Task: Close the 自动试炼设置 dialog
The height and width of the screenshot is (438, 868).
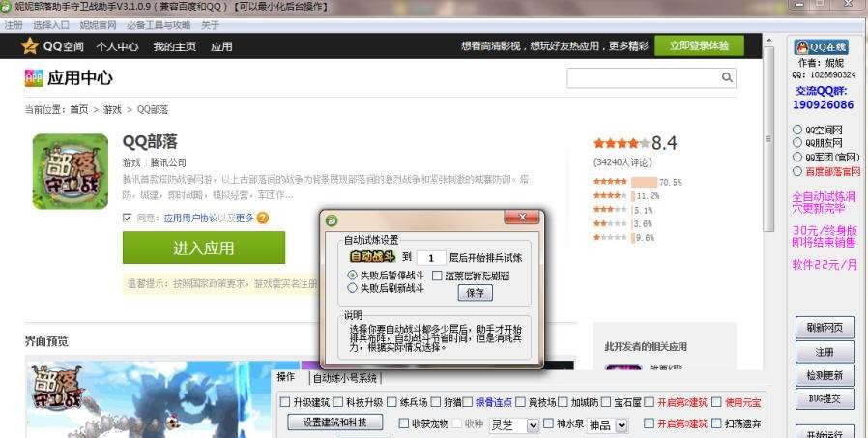Action: (x=521, y=217)
